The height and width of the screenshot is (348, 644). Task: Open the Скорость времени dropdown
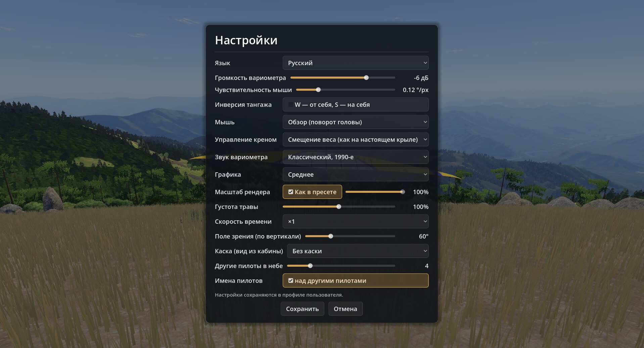pyautogui.click(x=356, y=221)
